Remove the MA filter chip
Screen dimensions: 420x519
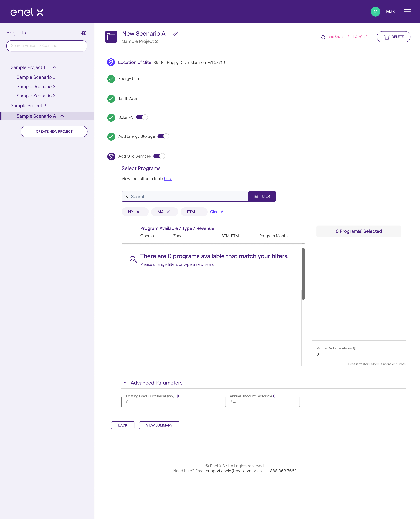[x=168, y=212]
